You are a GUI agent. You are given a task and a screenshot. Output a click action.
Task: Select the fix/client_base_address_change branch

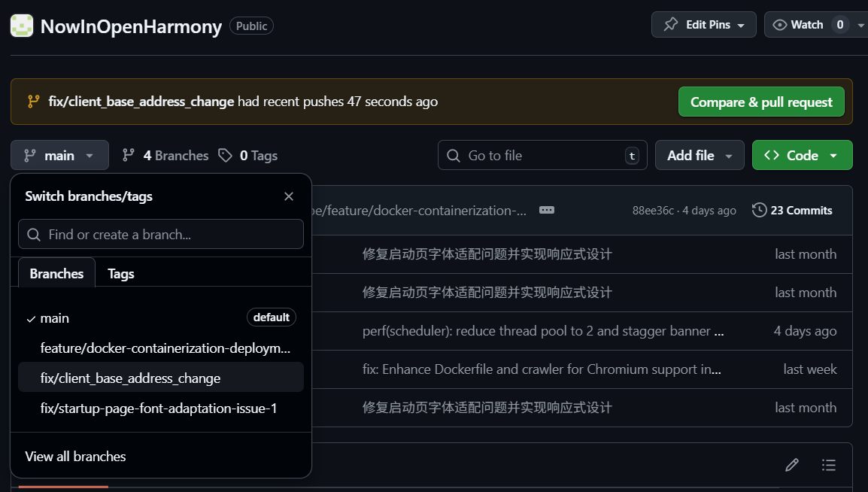[x=131, y=378]
